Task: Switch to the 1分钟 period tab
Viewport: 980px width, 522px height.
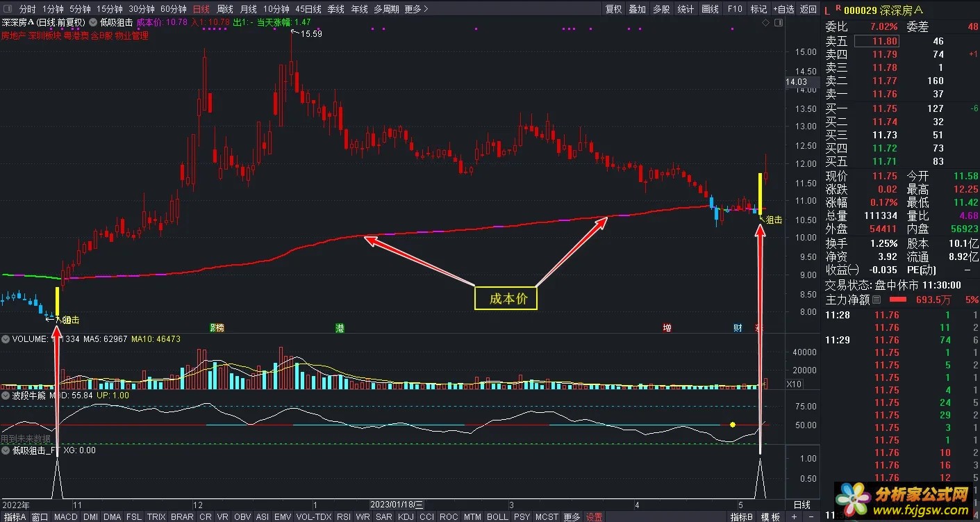Action: click(x=52, y=9)
